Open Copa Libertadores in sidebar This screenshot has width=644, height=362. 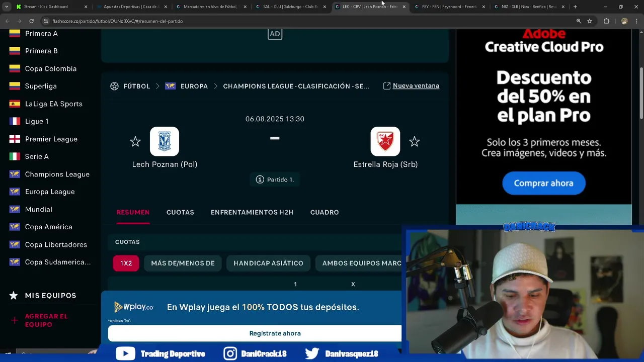[56, 244]
